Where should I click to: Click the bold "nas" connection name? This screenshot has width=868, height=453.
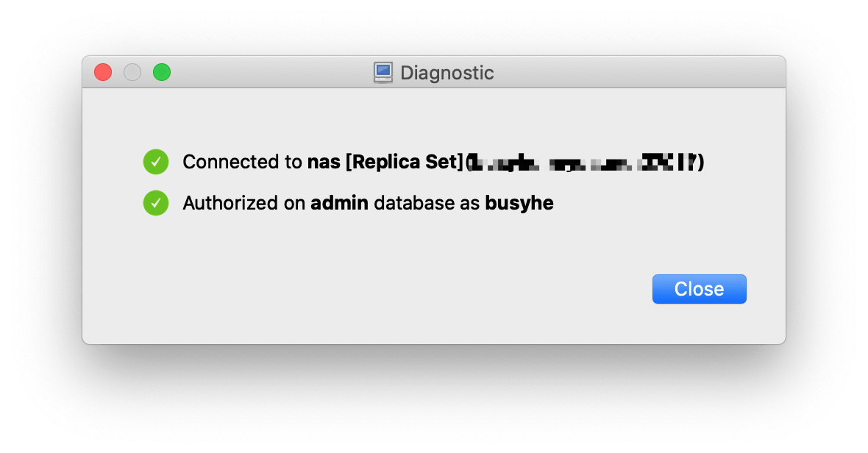(x=324, y=162)
